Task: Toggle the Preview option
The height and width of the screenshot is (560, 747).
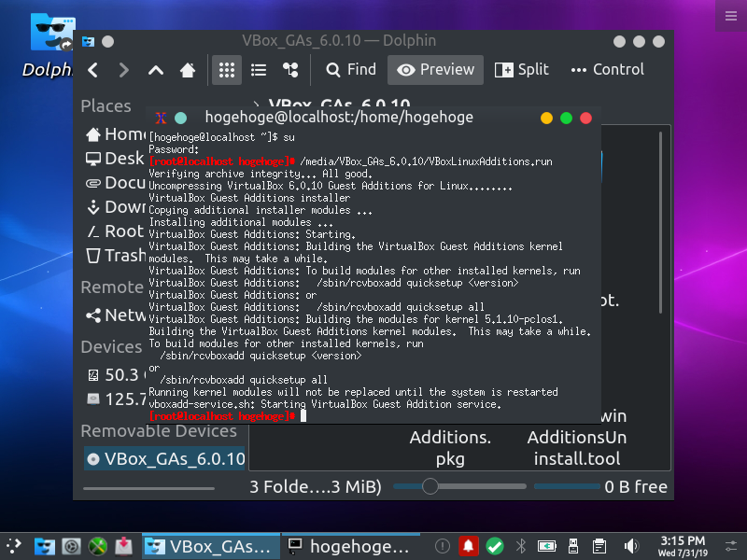Action: point(435,70)
